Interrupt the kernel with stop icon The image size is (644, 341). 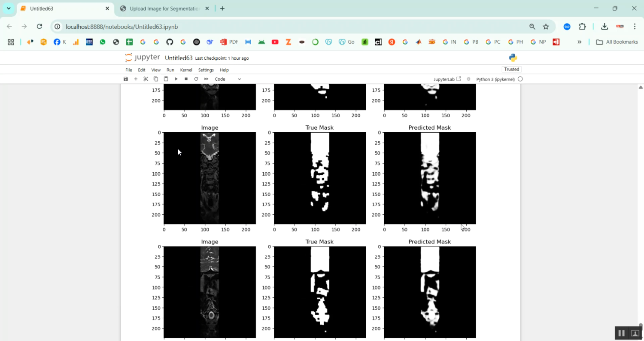[x=186, y=79]
